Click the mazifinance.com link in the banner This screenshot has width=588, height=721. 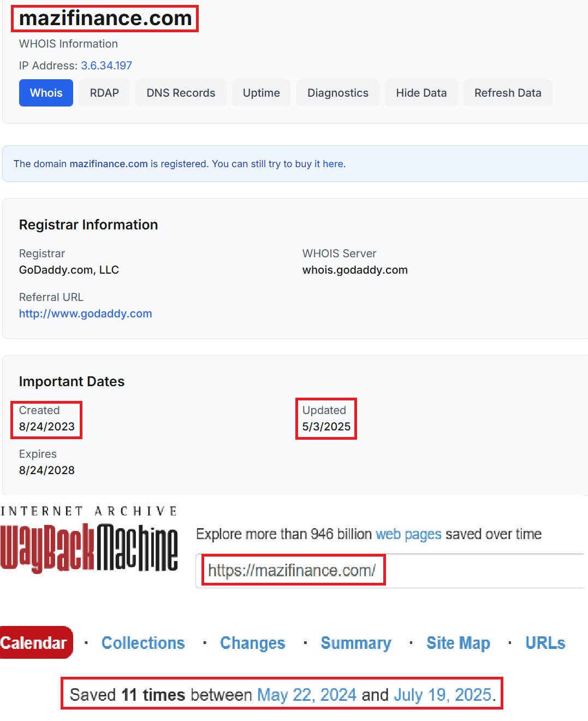pos(109,164)
